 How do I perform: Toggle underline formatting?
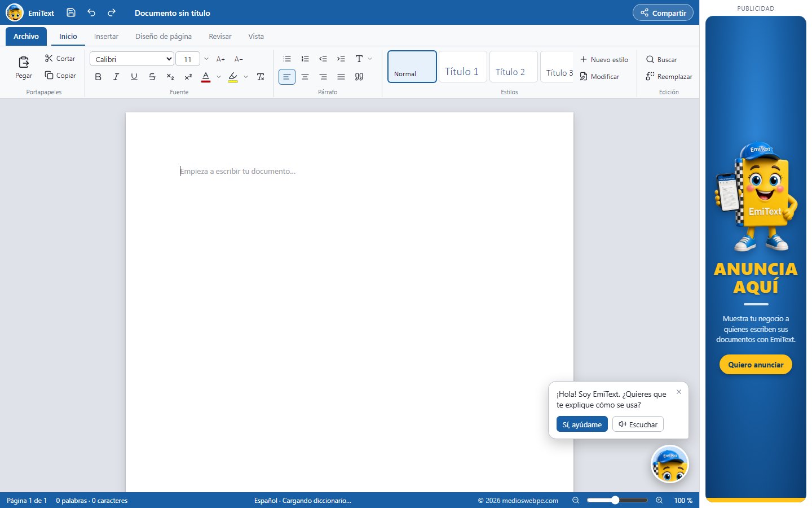tap(134, 77)
